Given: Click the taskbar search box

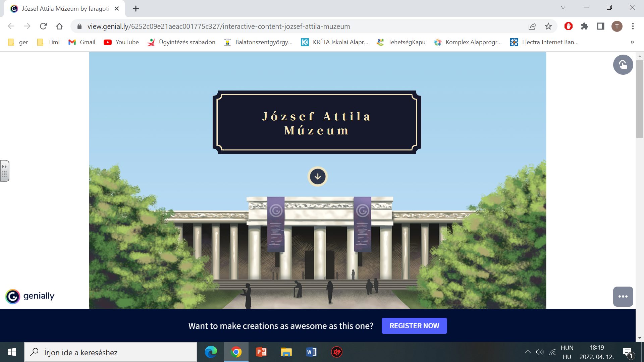Looking at the screenshot, I should (111, 352).
